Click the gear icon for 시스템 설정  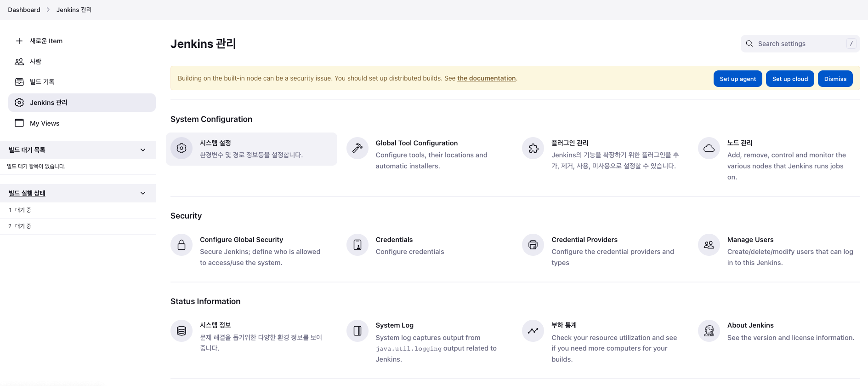[x=182, y=148]
